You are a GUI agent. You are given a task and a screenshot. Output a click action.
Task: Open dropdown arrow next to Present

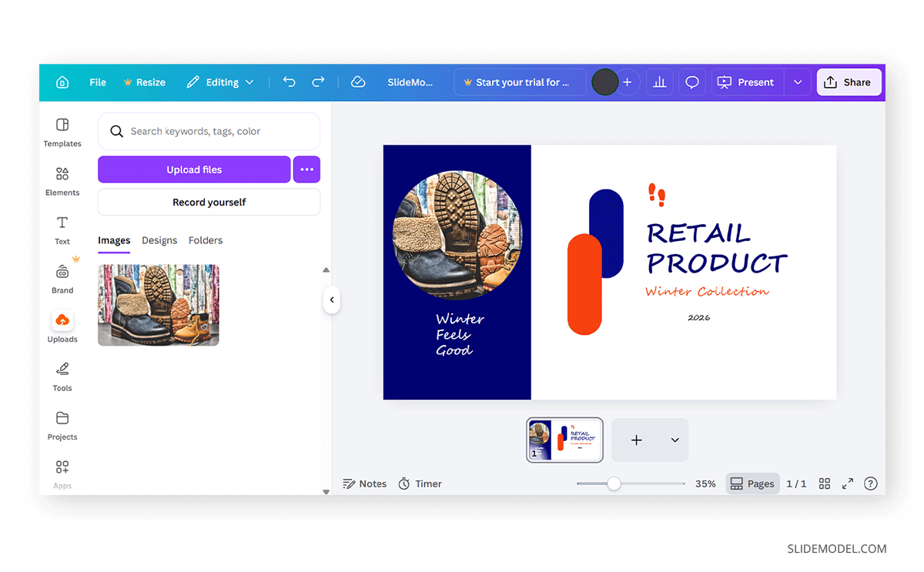coord(798,82)
